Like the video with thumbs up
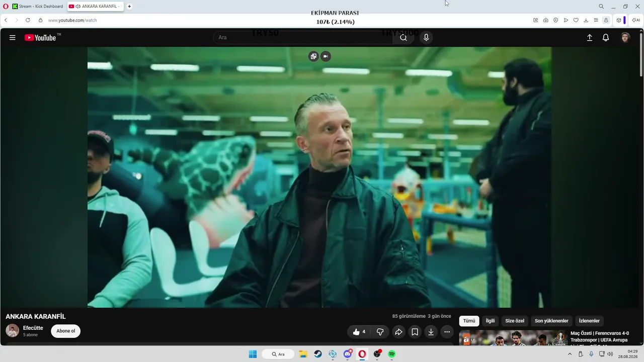644x362 pixels. coord(359,332)
